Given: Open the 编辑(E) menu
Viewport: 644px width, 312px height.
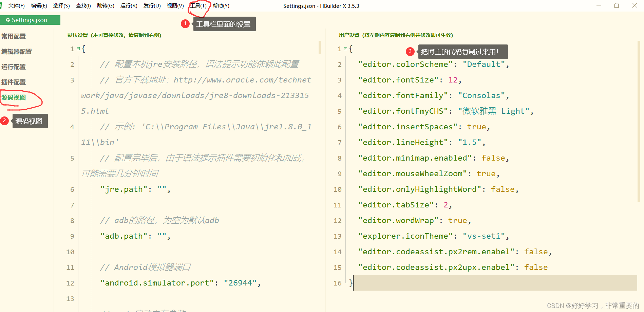Looking at the screenshot, I should 39,6.
